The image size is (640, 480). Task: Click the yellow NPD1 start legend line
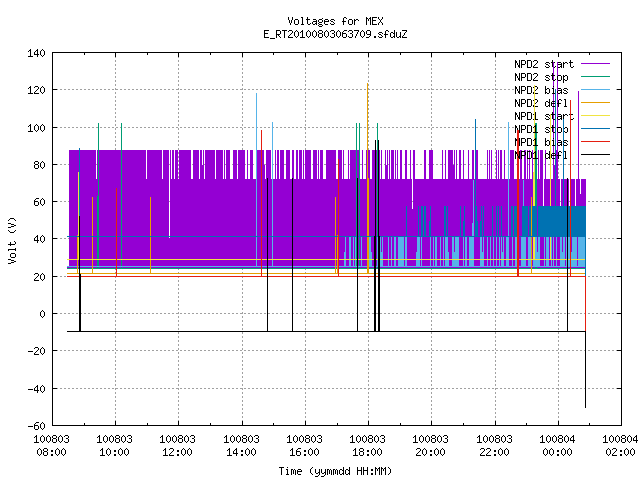pos(595,116)
